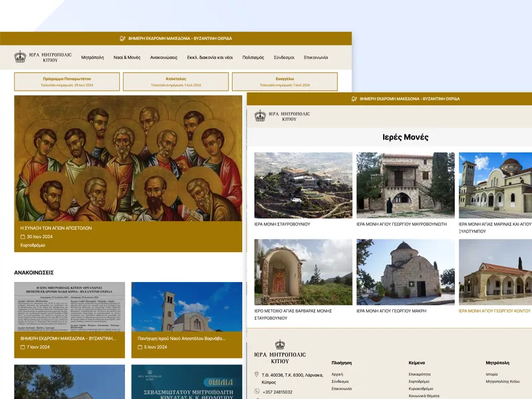Image resolution: width=532 pixels, height=399 pixels.
Task: Open the Επικοινωνία navigation item
Action: pos(317,57)
